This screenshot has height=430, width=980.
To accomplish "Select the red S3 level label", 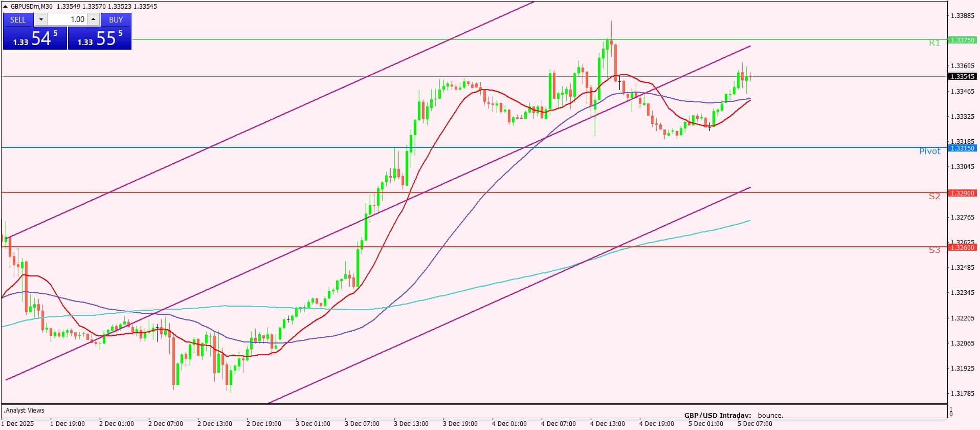I will click(934, 250).
